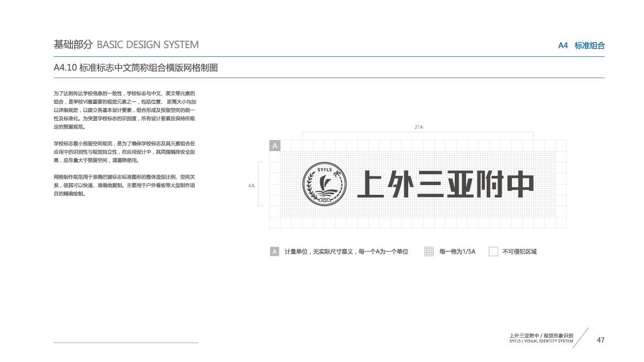Click the large '上外三亚附中' logotype text
This screenshot has width=644, height=362.
(446, 184)
